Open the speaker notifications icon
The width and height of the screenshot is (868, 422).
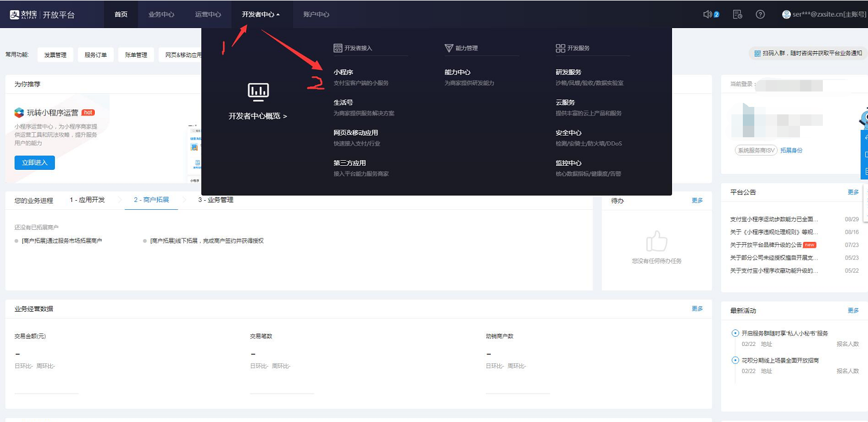click(708, 14)
